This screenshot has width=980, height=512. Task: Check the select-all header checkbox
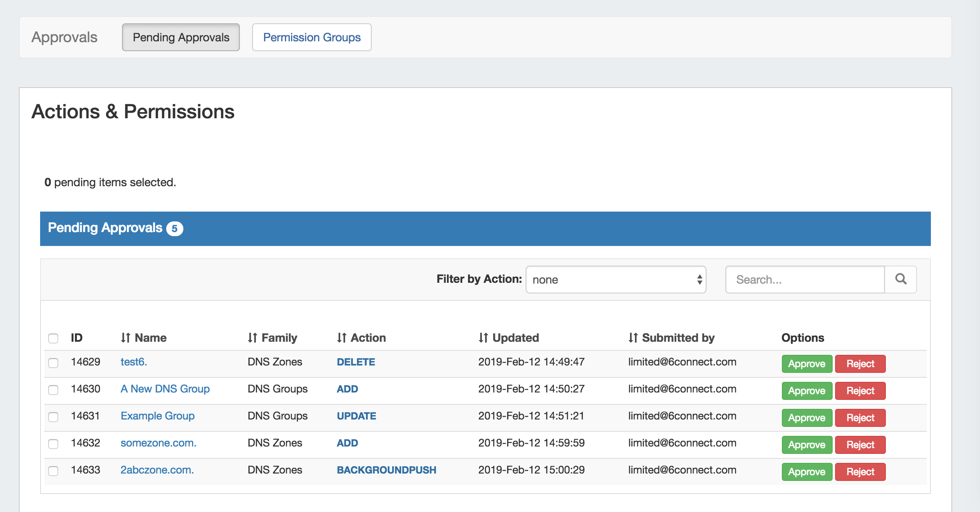click(53, 338)
